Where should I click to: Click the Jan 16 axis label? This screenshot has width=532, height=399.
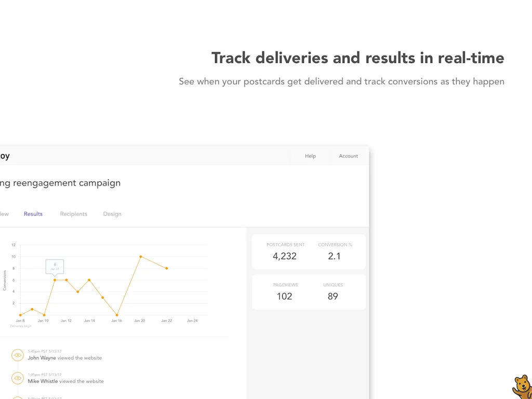pyautogui.click(x=116, y=321)
